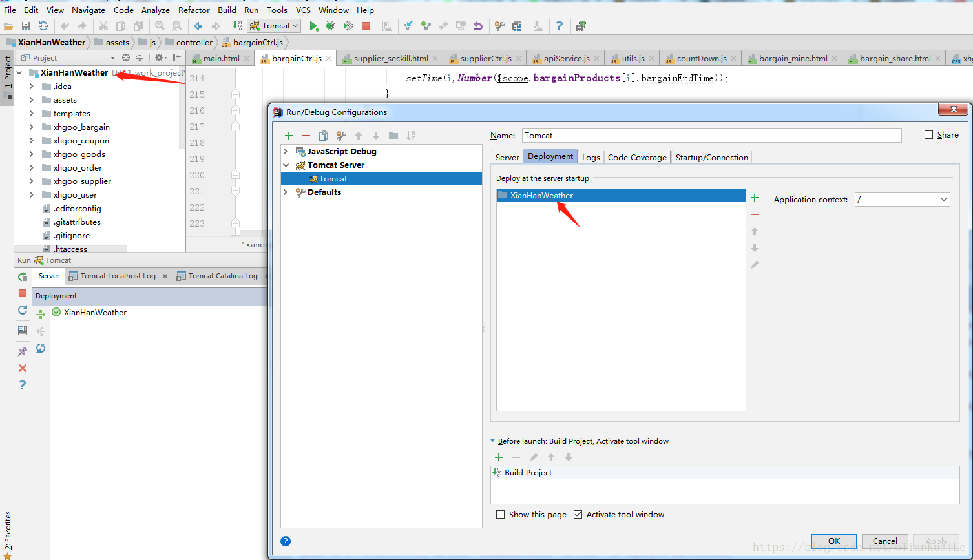Switch to supplierCtrl.js editor tab

(x=486, y=58)
